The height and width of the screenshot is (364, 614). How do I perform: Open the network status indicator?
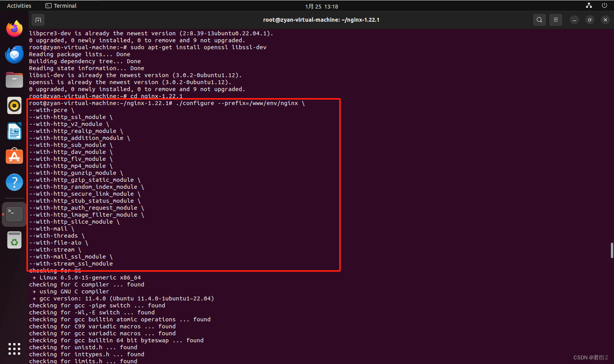click(589, 5)
